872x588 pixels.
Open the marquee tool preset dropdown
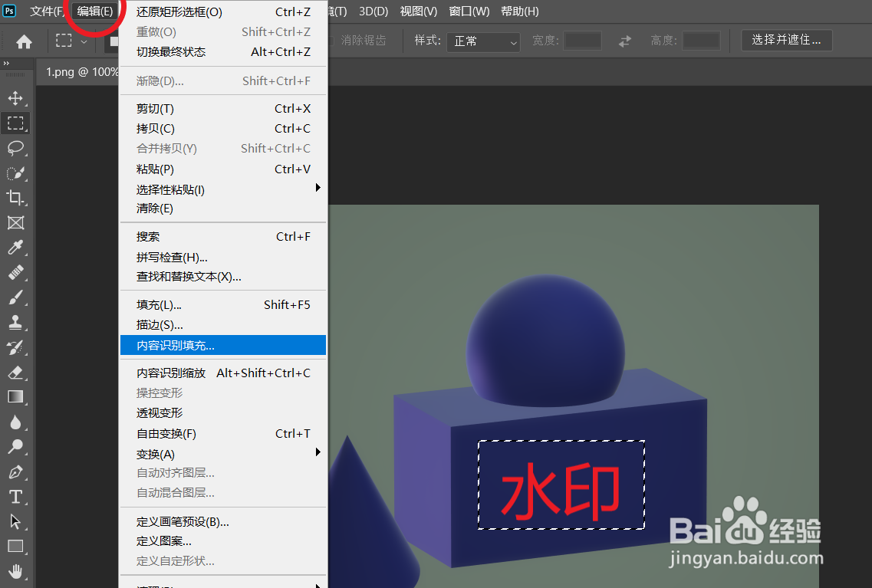pos(84,41)
